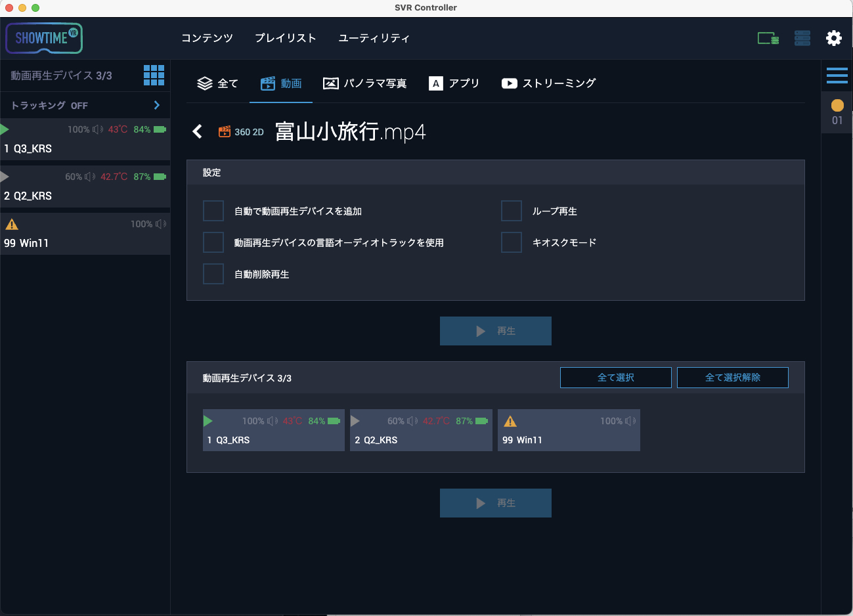
Task: Click the 富山小旅行.mp4 title
Action: click(x=351, y=131)
